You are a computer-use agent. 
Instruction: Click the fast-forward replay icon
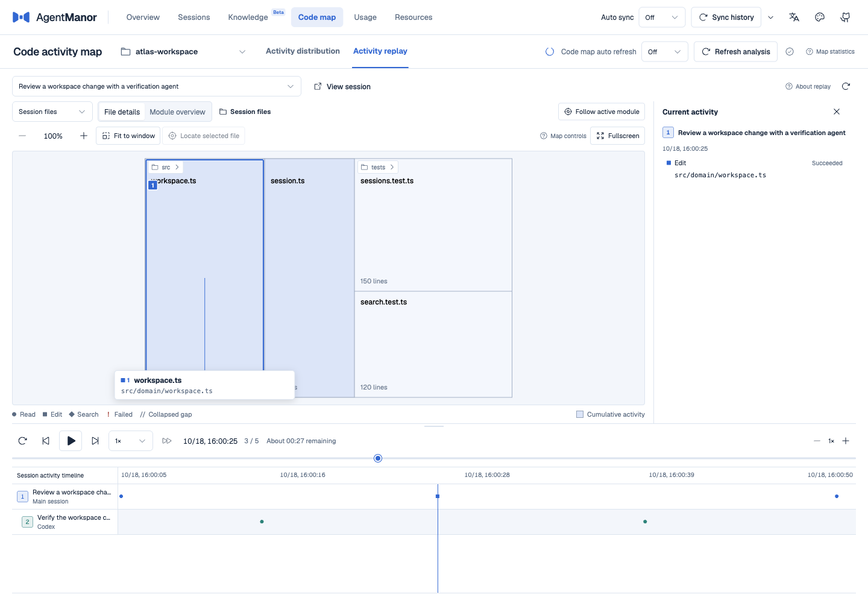click(167, 441)
